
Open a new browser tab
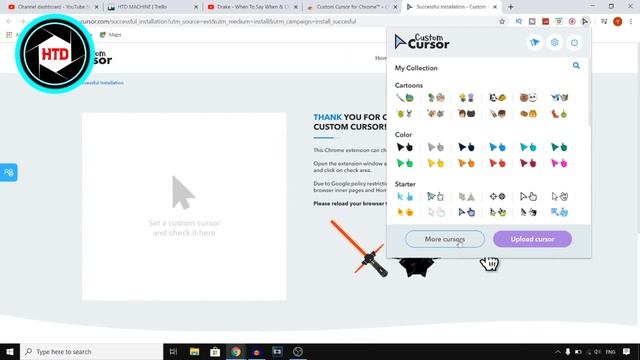coord(510,7)
